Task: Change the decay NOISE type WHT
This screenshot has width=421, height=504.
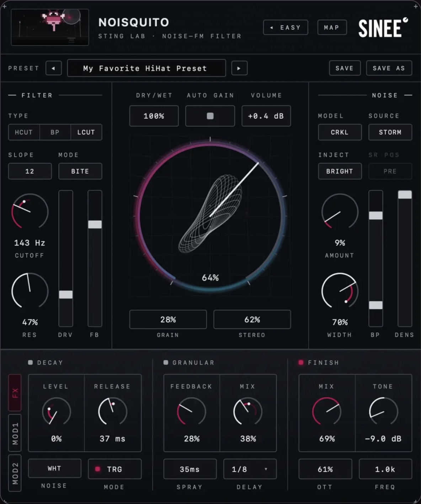Action: [54, 468]
